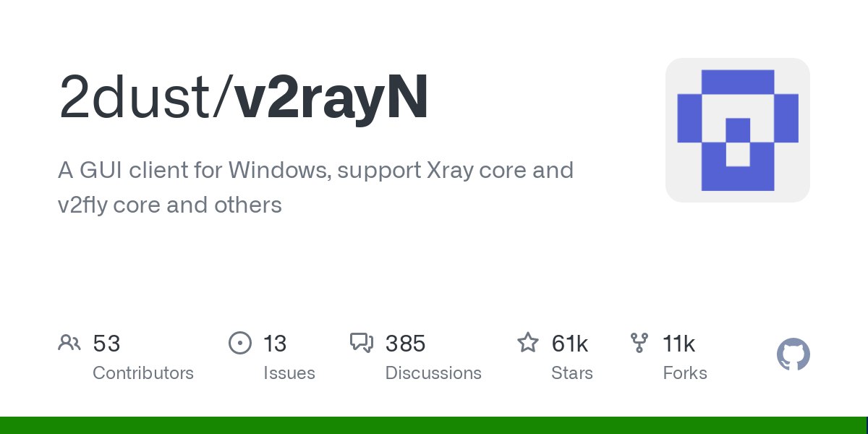Click the 13 issues count

(275, 344)
